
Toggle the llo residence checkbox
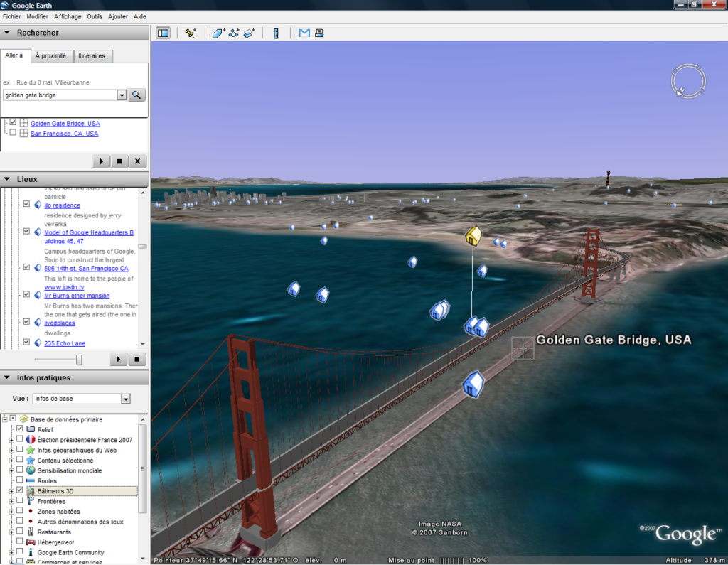point(26,204)
